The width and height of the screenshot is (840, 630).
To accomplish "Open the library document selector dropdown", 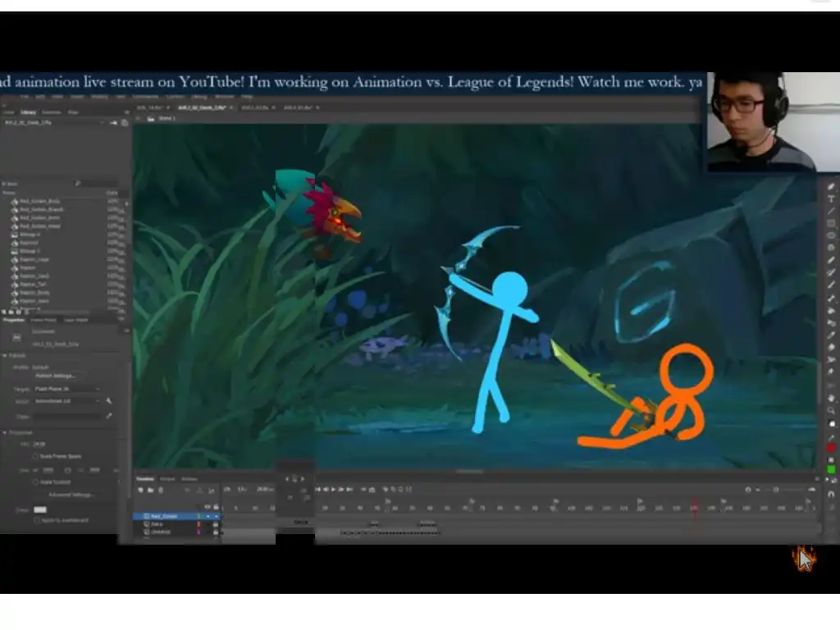I will pyautogui.click(x=53, y=123).
